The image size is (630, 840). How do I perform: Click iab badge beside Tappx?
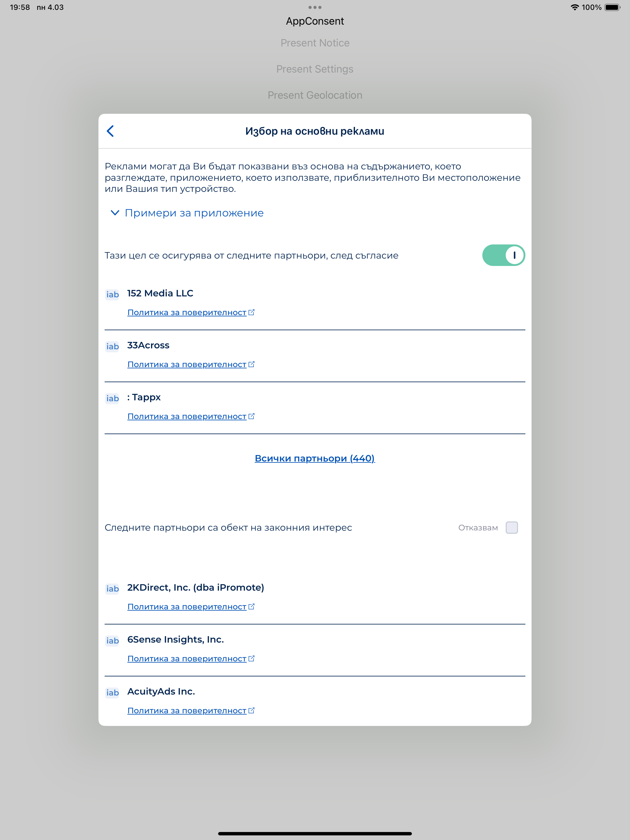tap(113, 398)
